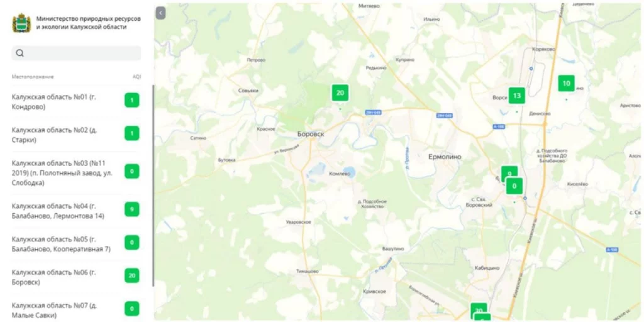Image resolution: width=644 pixels, height=322 pixels.
Task: Click the ministry coat of arms logo
Action: (22, 23)
